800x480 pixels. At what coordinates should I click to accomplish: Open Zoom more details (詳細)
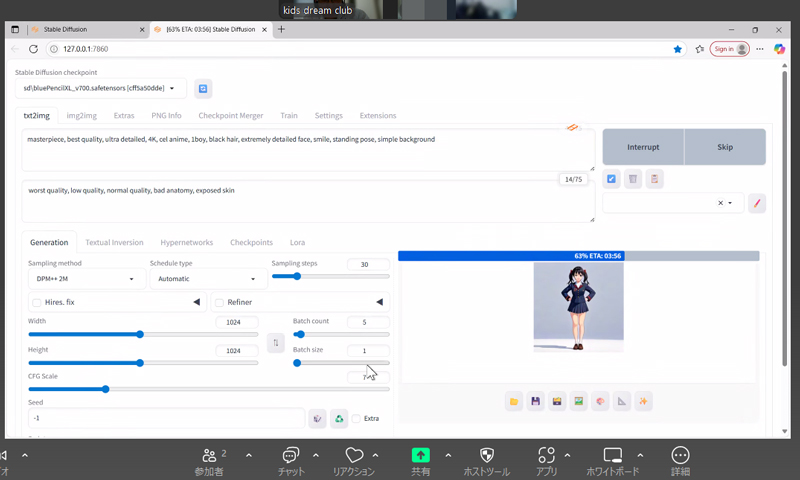coord(680,462)
